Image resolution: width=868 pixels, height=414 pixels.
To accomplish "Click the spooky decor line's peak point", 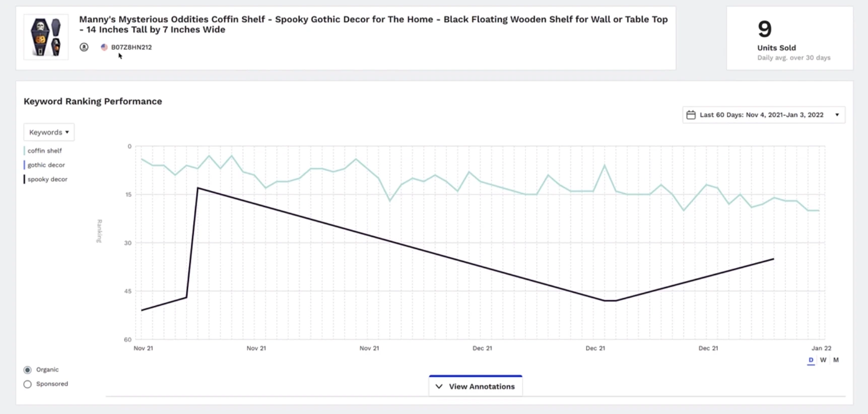I will tap(198, 188).
